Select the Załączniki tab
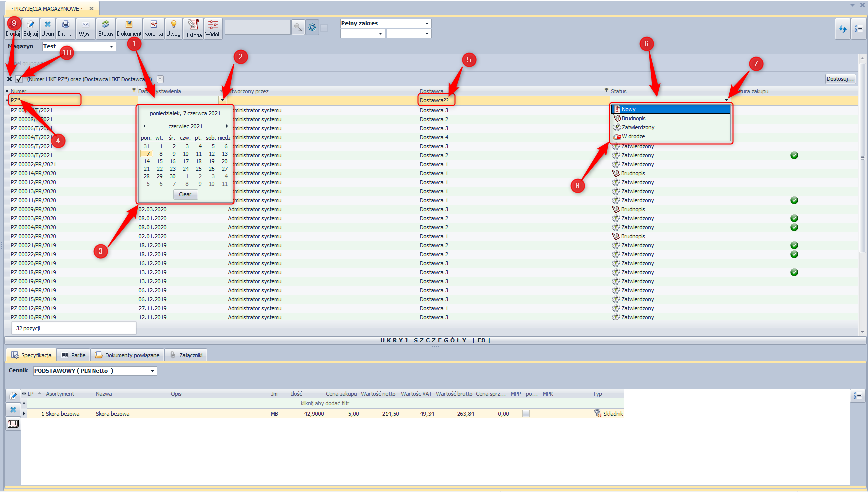 (186, 355)
